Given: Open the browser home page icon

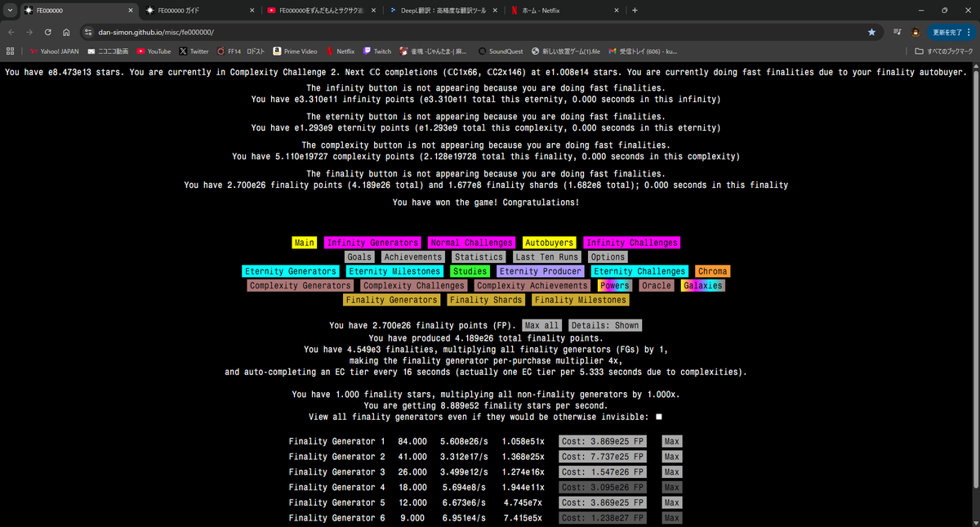Looking at the screenshot, I should click(x=66, y=32).
